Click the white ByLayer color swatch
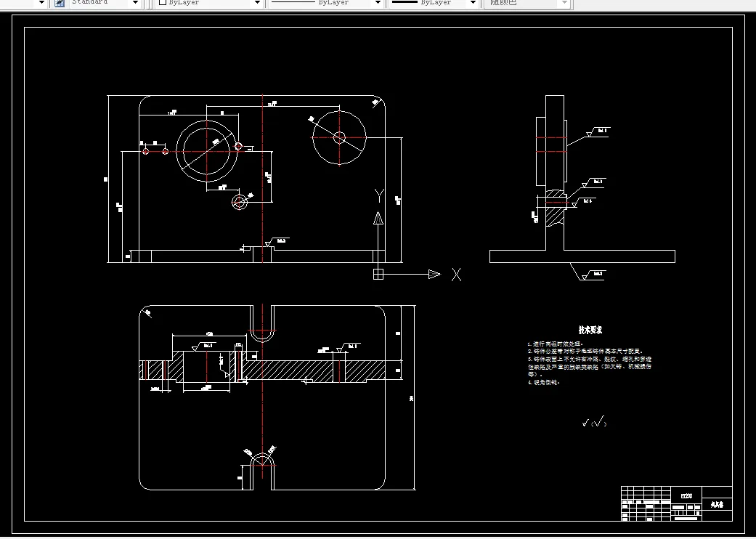756x539 pixels. point(163,2)
